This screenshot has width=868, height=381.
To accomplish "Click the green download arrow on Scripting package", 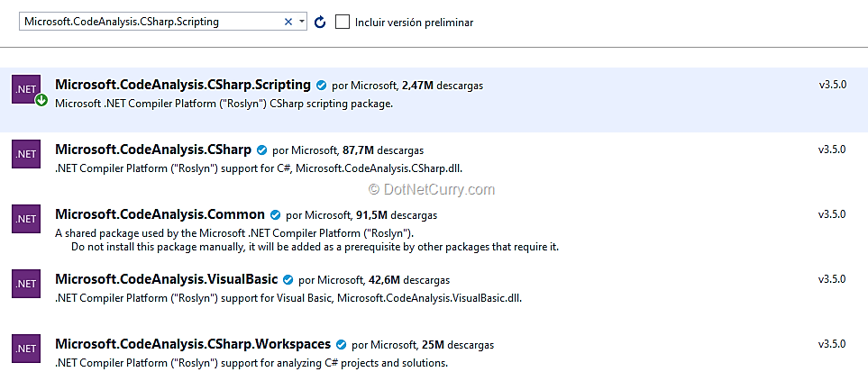I will coord(41,101).
